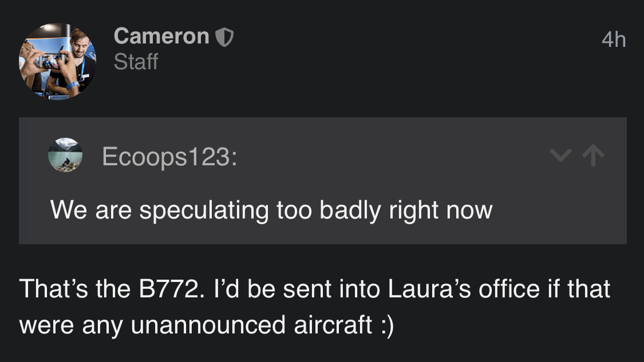Open the 4h post timestamp
The image size is (644, 362).
point(614,40)
